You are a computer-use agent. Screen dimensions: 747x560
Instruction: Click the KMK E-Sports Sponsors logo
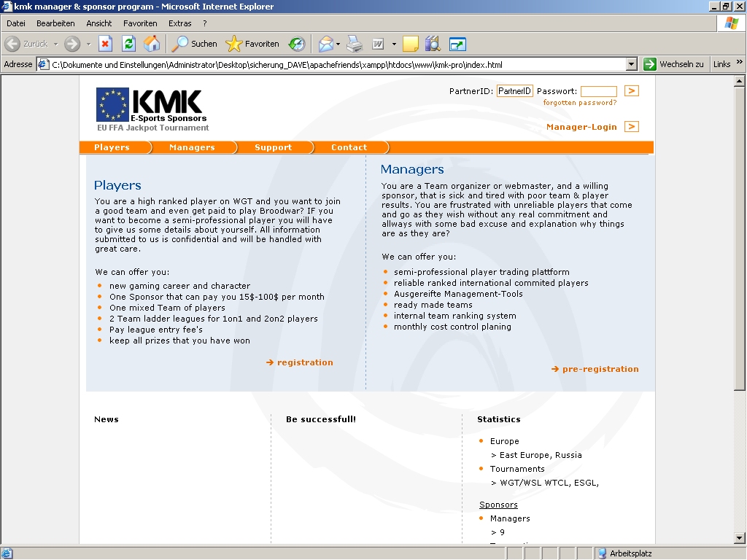click(x=152, y=105)
